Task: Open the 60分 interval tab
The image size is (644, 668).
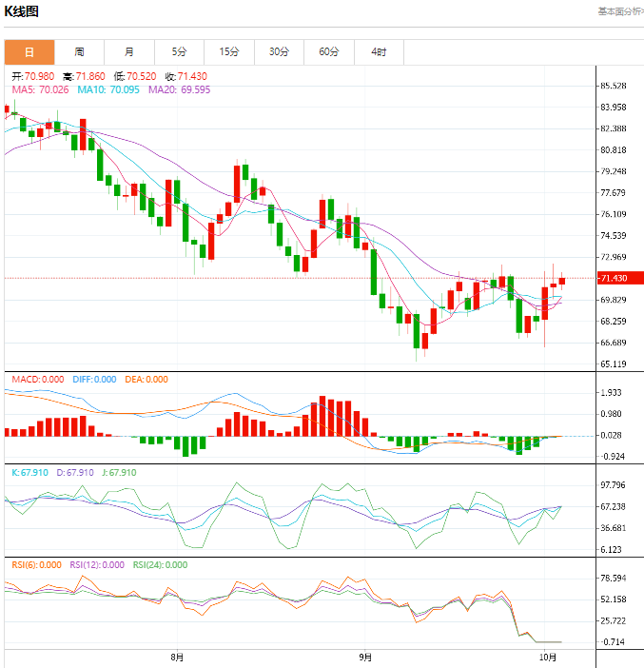Action: [329, 52]
